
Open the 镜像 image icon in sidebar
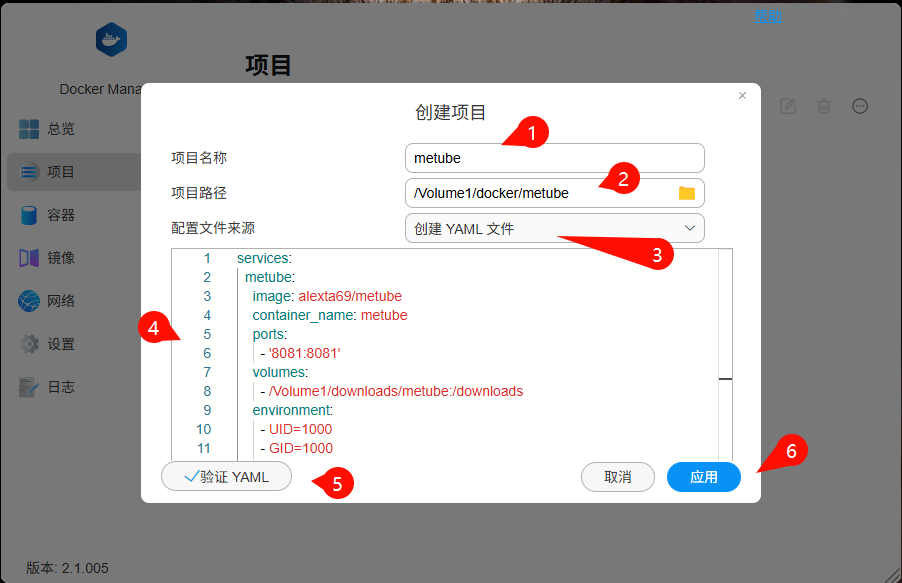pos(29,258)
